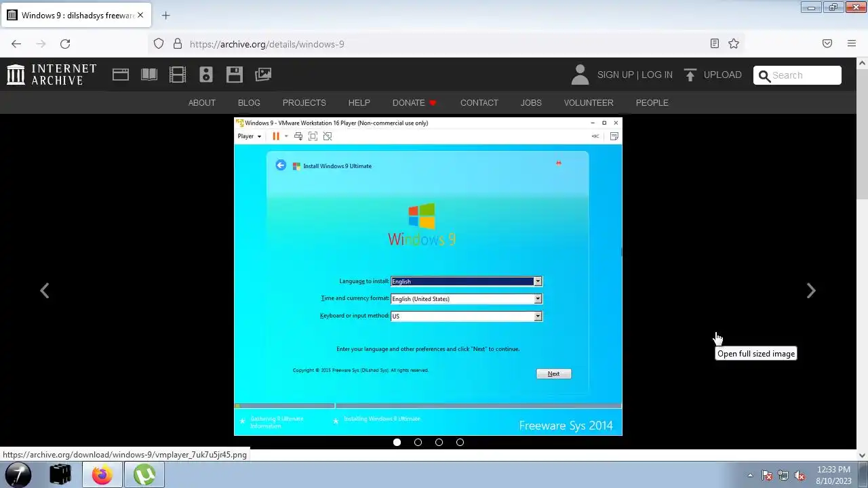
Task: Open the Software floppy disk icon
Action: click(235, 75)
